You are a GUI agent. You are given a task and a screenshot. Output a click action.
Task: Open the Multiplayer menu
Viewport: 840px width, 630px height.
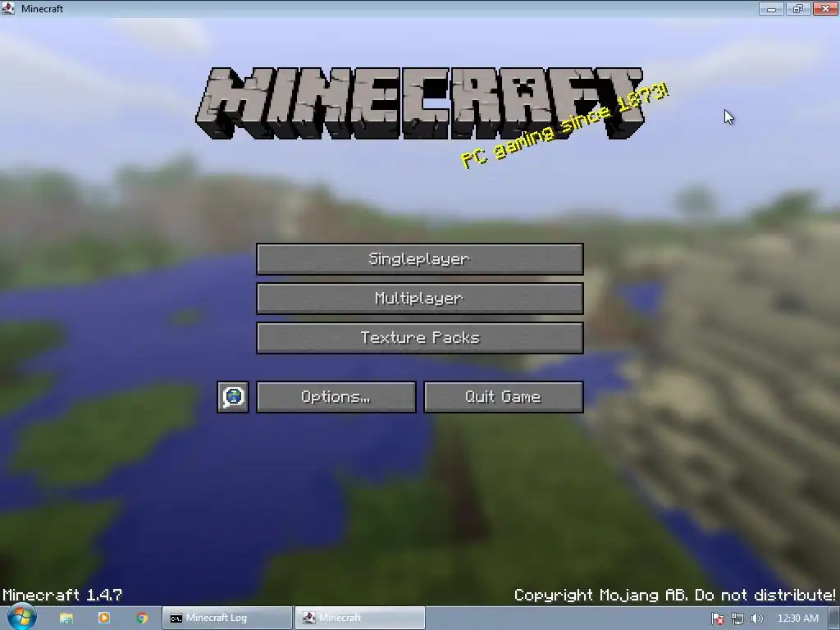pyautogui.click(x=420, y=299)
